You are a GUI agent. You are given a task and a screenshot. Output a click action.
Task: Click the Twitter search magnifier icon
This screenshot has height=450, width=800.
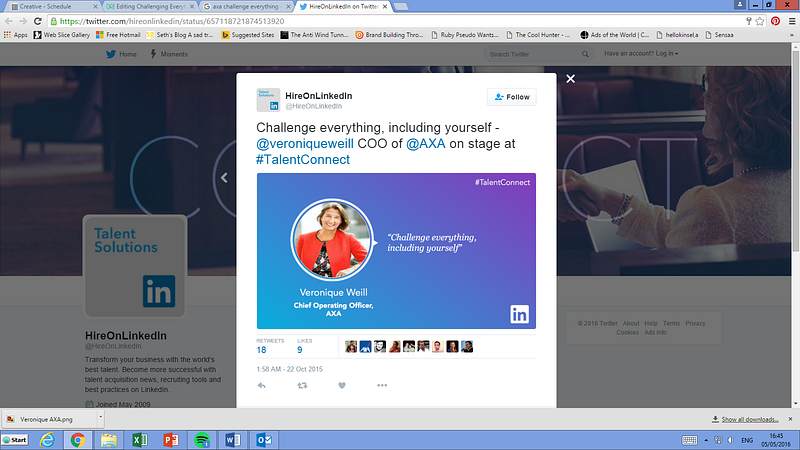(x=585, y=54)
